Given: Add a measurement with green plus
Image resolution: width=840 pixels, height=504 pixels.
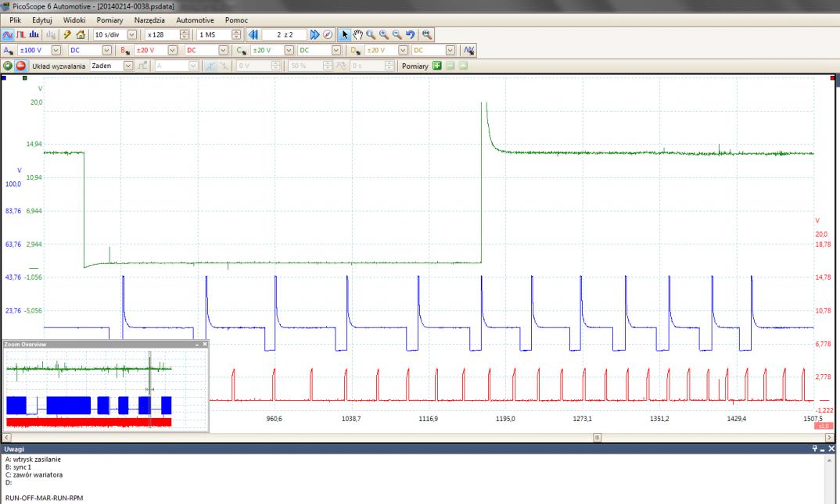Looking at the screenshot, I should click(x=437, y=66).
